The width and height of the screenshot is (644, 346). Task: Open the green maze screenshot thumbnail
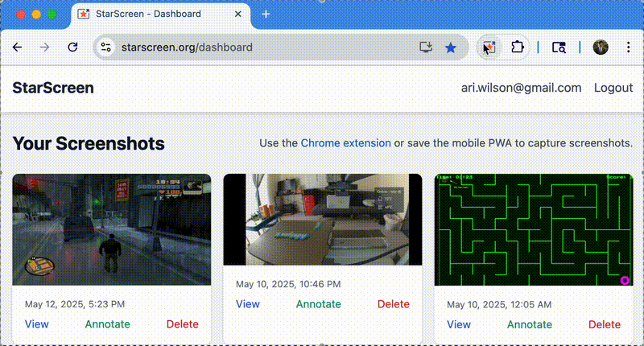pos(534,230)
